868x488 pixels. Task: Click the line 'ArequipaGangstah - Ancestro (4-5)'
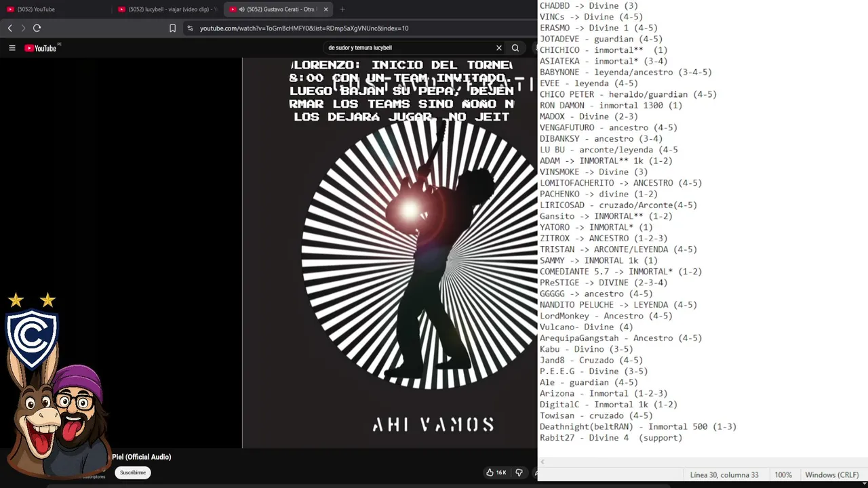click(x=620, y=338)
